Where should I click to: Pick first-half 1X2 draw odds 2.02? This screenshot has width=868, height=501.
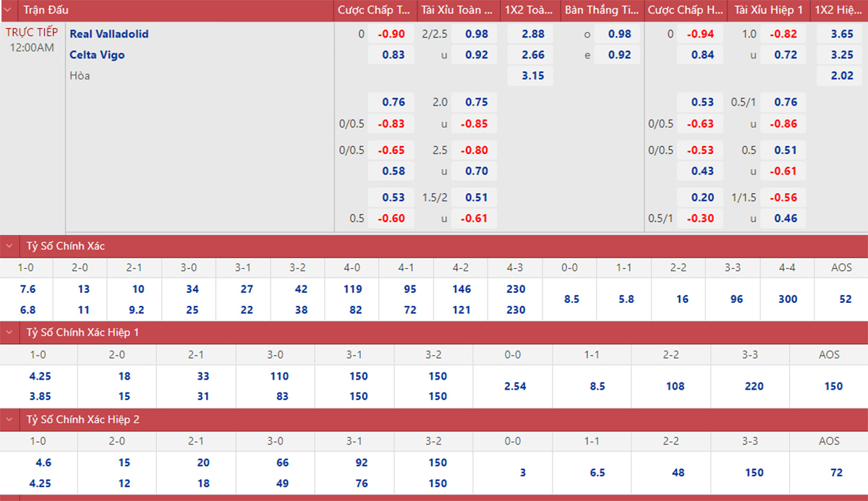pyautogui.click(x=841, y=75)
